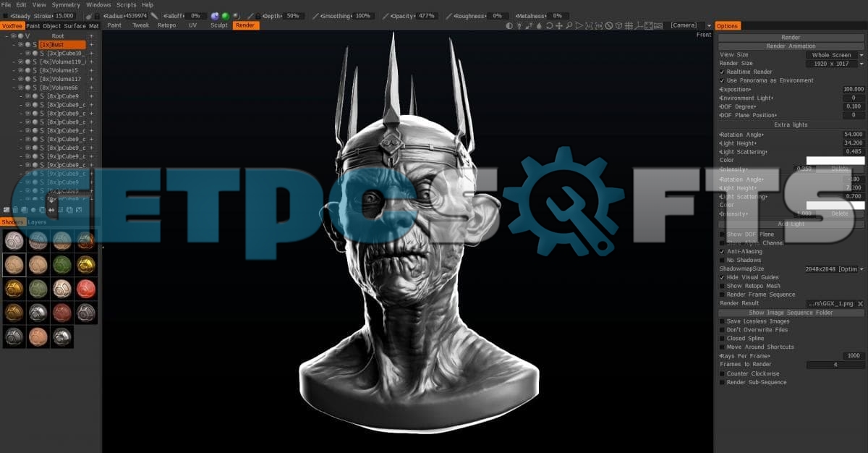The width and height of the screenshot is (868, 453).
Task: Click the Frames to Render value field
Action: pos(835,365)
